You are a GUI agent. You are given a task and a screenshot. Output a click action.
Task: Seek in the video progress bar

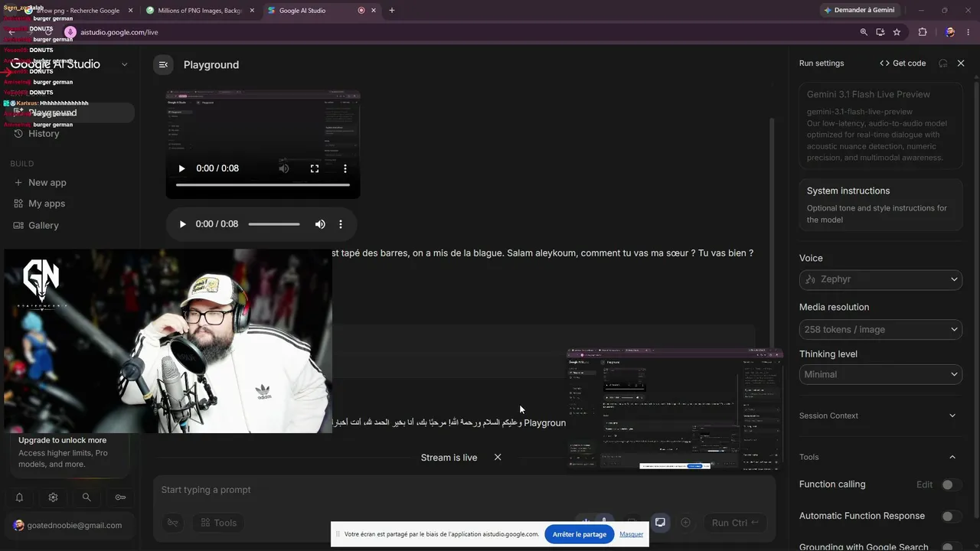(x=263, y=184)
